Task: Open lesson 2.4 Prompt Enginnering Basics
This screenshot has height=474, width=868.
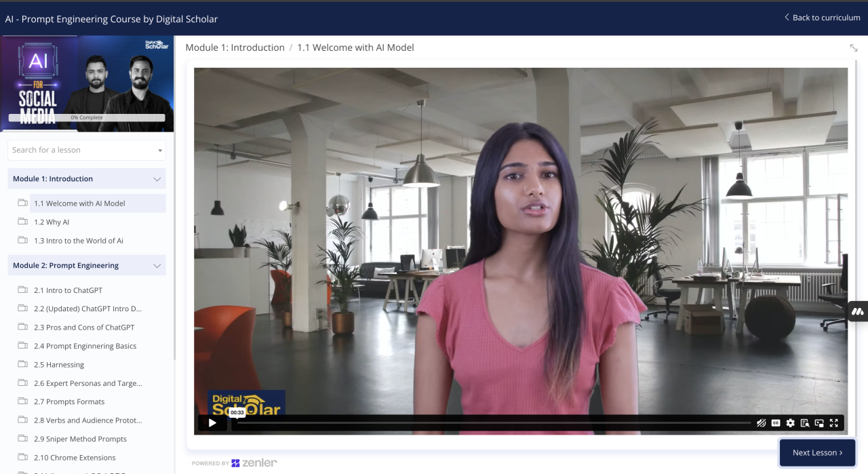Action: [87, 346]
